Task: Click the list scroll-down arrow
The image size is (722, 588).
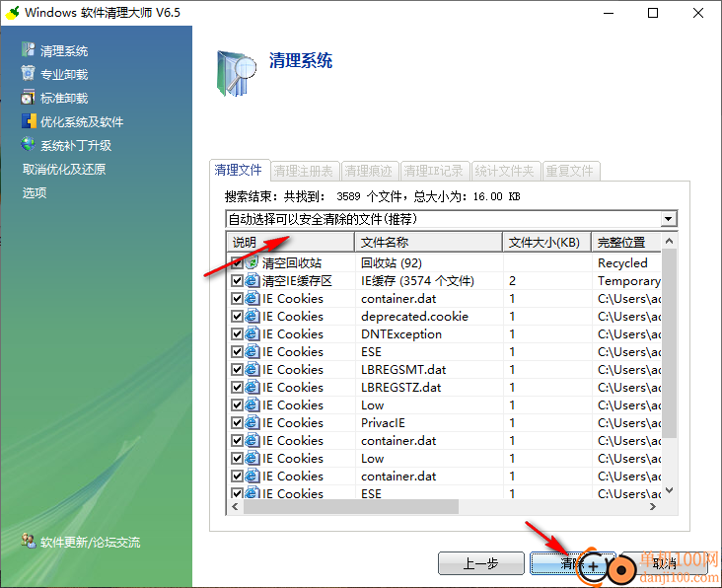Action: coord(669,490)
